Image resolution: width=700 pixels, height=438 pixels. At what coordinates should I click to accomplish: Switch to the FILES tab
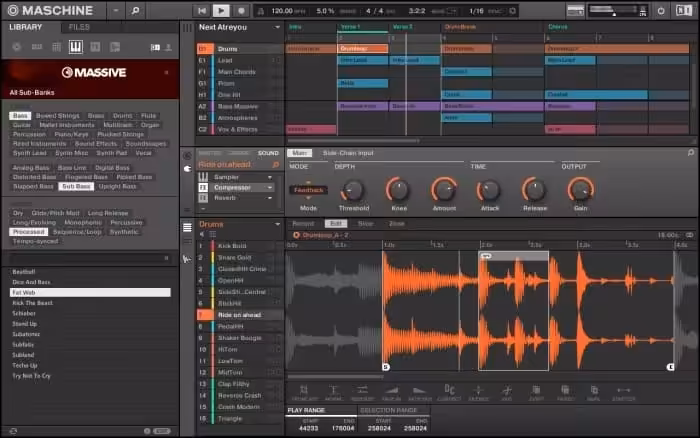point(79,27)
